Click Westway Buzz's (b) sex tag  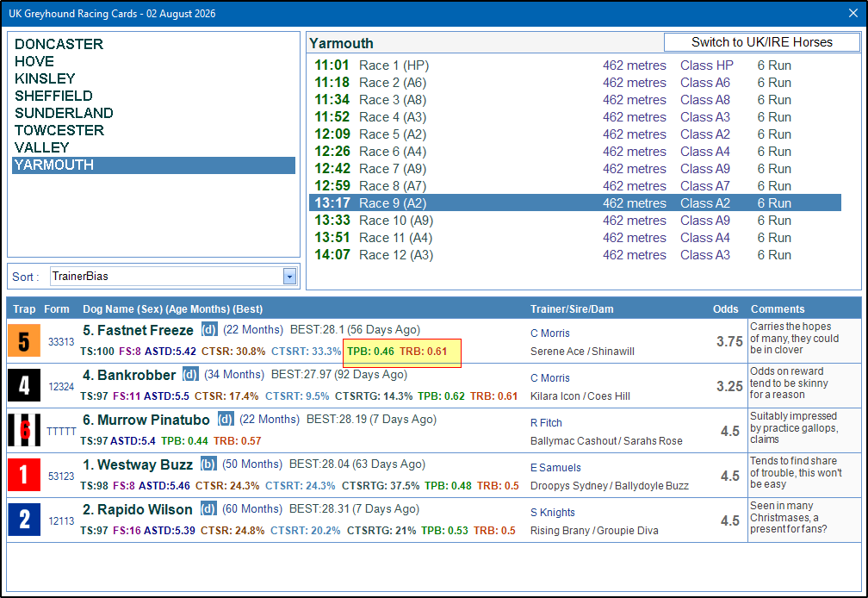click(208, 464)
